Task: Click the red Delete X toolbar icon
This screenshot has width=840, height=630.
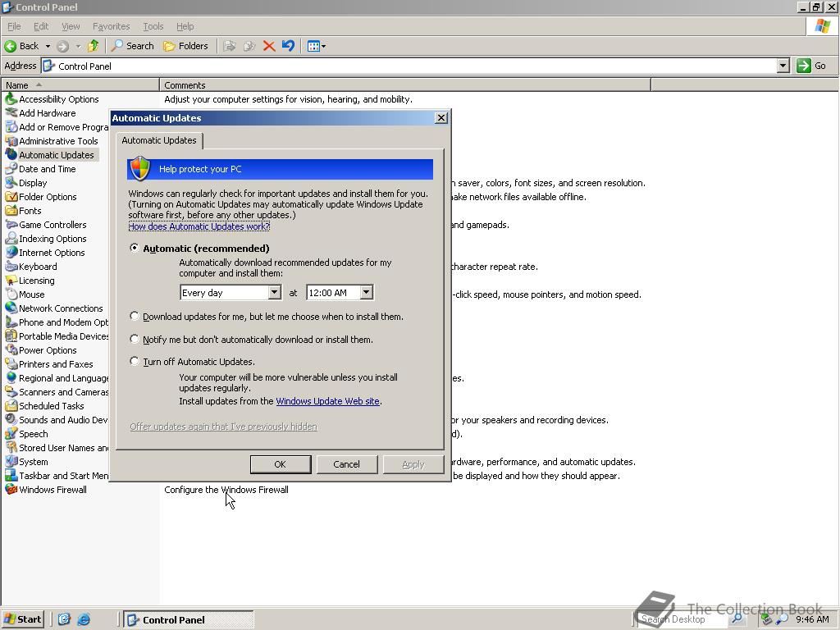Action: click(x=269, y=46)
